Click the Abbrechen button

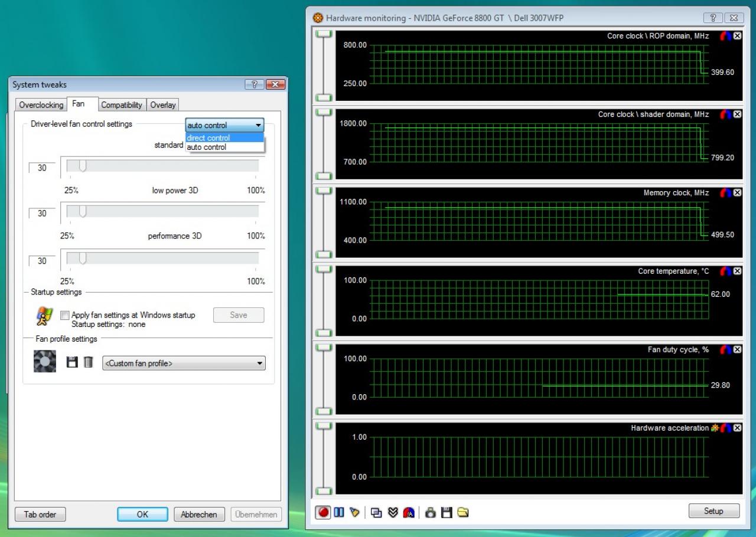[199, 515]
